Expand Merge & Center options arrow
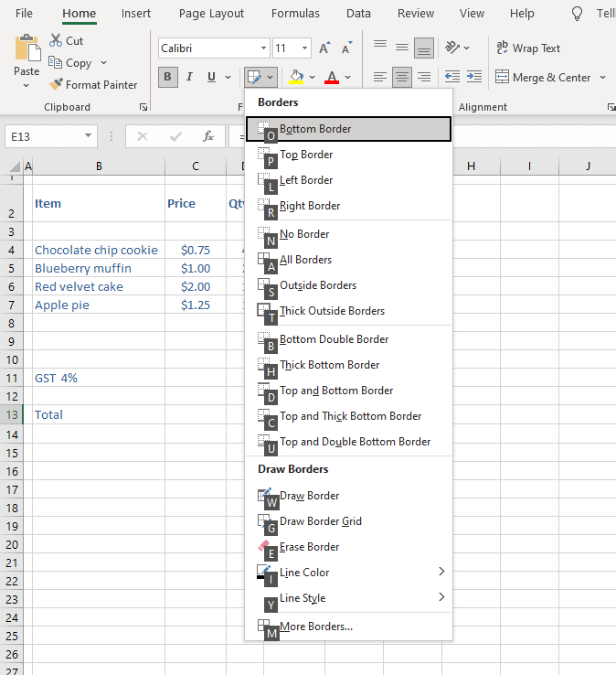 click(x=602, y=78)
